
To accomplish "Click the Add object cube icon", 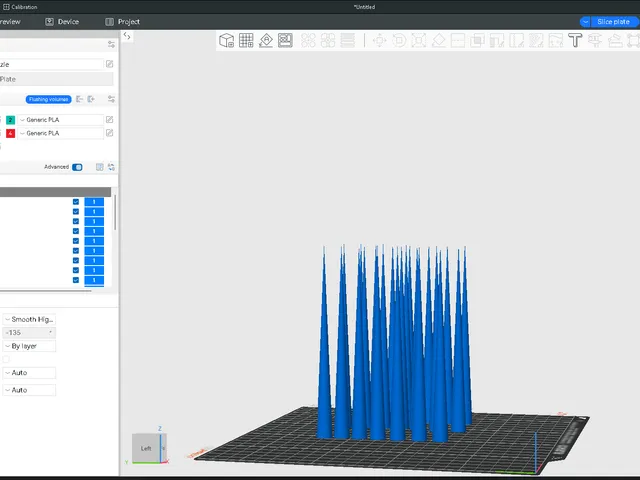I will click(x=227, y=40).
